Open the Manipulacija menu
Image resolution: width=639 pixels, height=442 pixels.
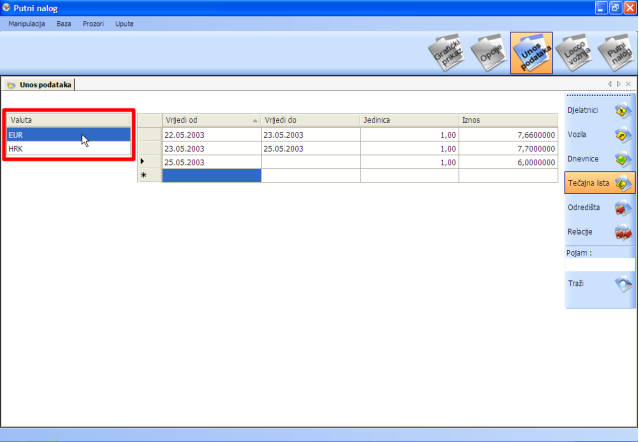tap(26, 24)
